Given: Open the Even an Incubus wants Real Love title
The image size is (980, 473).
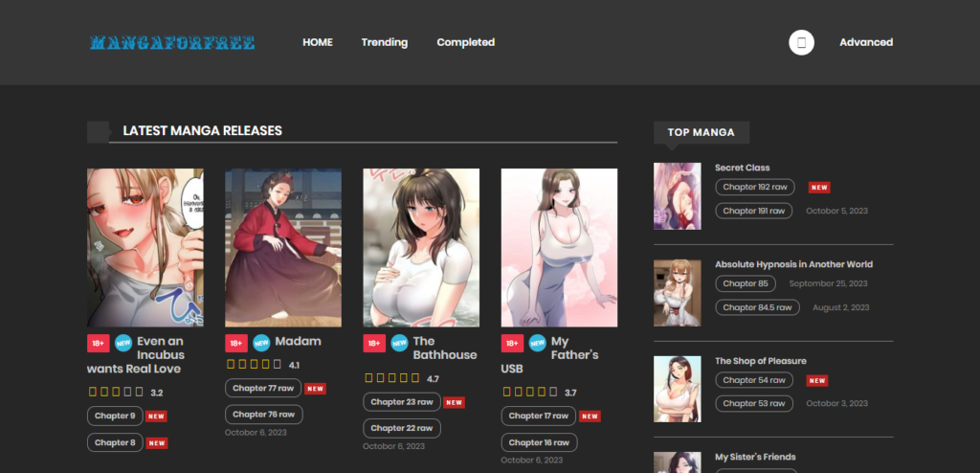Looking at the screenshot, I should (136, 355).
